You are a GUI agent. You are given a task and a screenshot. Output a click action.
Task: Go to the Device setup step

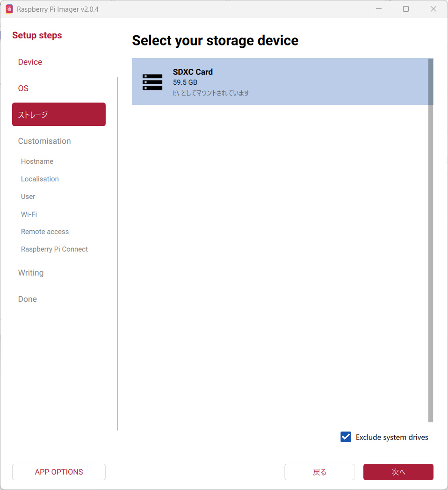[x=30, y=62]
